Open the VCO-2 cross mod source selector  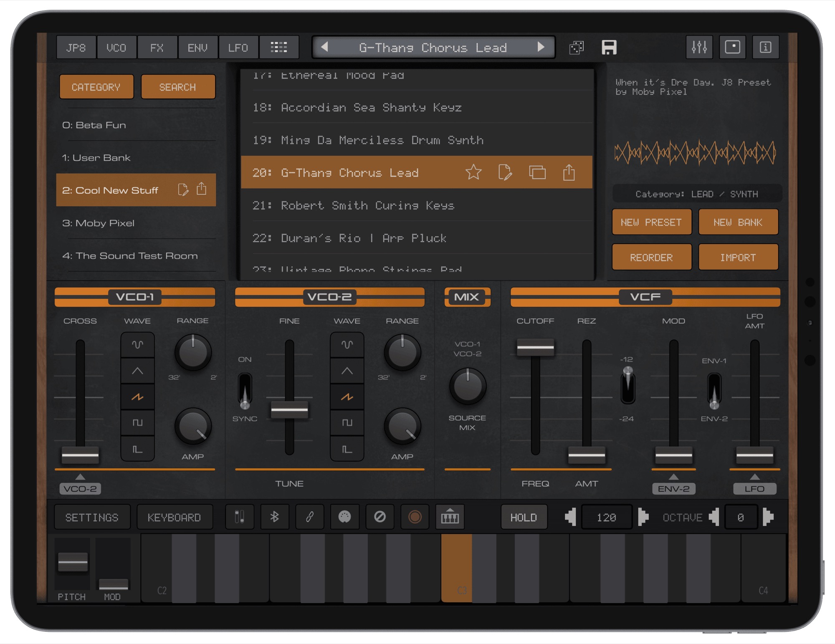80,488
